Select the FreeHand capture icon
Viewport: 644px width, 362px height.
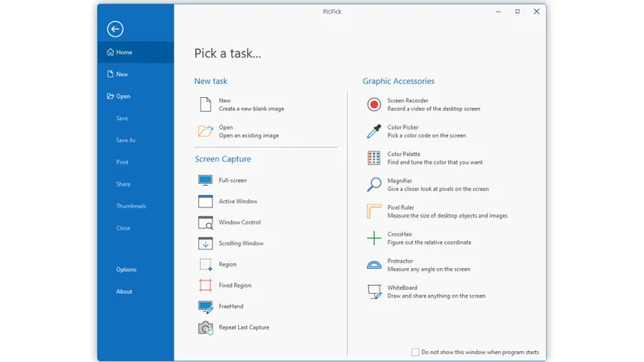tap(205, 307)
